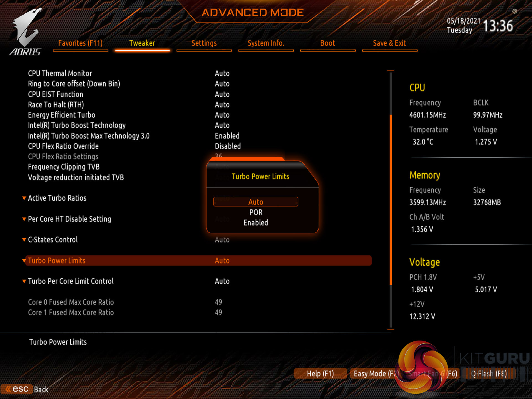Change the CPU Flex Ratio Override Disabled value
Viewport: 532px width, 399px height.
tap(227, 146)
